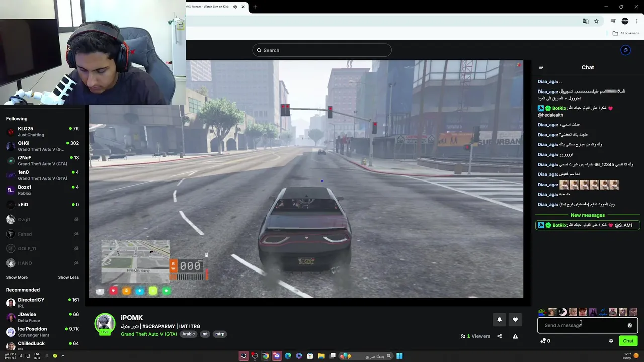Viewport: 644px width, 362px height.
Task: Open Grand Theft Auto V (GTA) category link
Action: pos(148,334)
